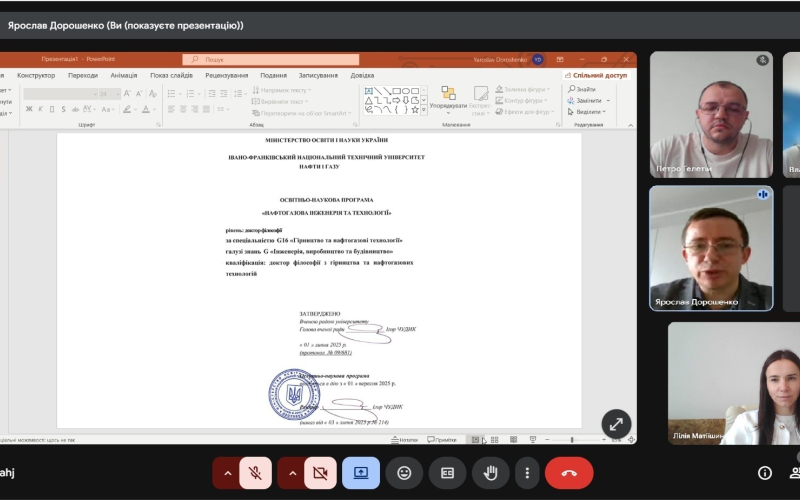Toggle microphone mute button in Meet bar
This screenshot has width=800, height=500.
coord(256,473)
